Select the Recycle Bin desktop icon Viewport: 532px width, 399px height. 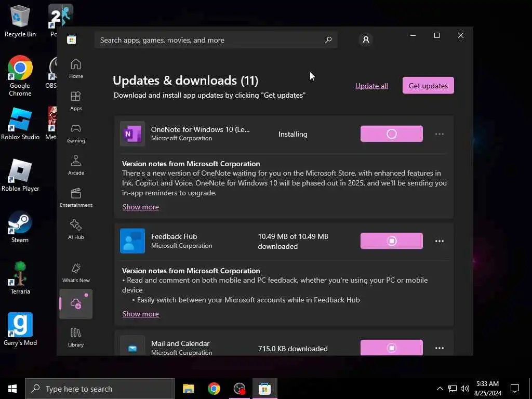tap(20, 21)
